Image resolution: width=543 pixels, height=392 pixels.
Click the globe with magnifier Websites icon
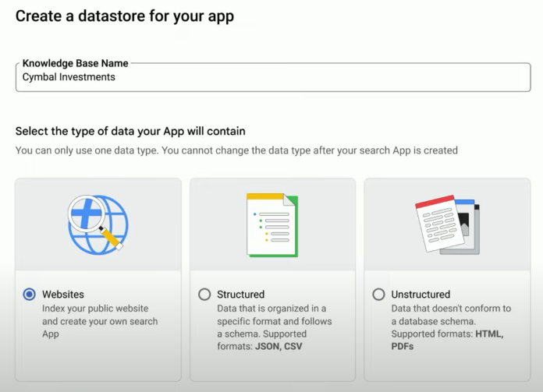98,224
